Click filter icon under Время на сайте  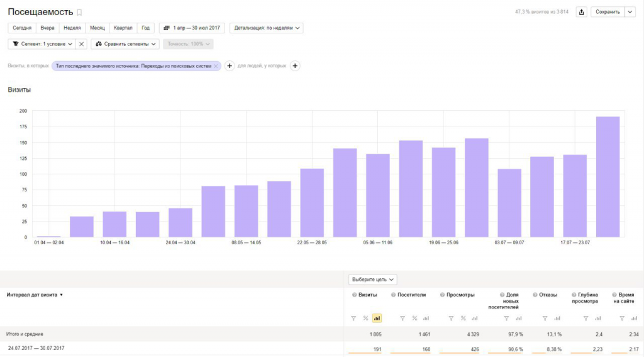pyautogui.click(x=622, y=319)
